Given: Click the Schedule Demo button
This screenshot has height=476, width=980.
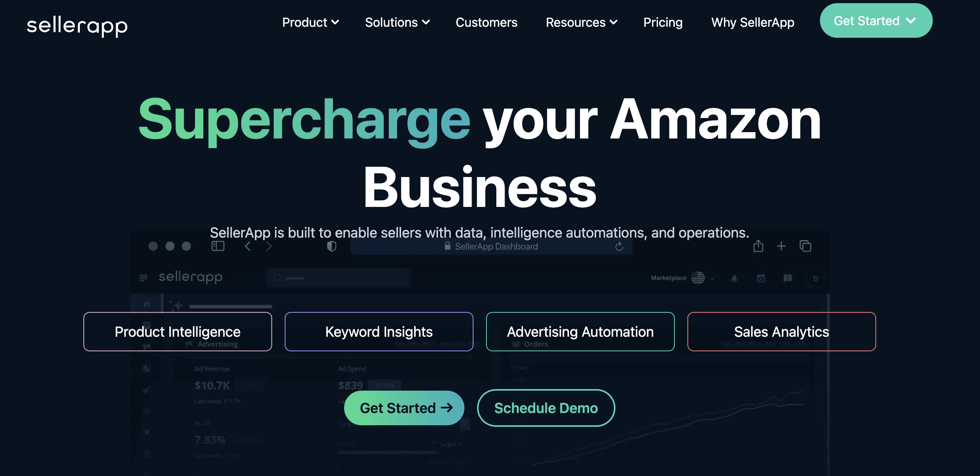Looking at the screenshot, I should pyautogui.click(x=545, y=408).
